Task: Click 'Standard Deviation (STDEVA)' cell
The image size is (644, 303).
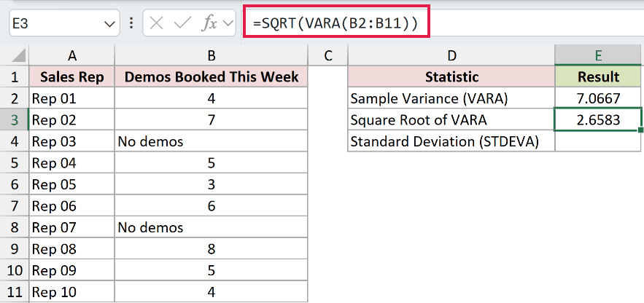Action: tap(451, 141)
